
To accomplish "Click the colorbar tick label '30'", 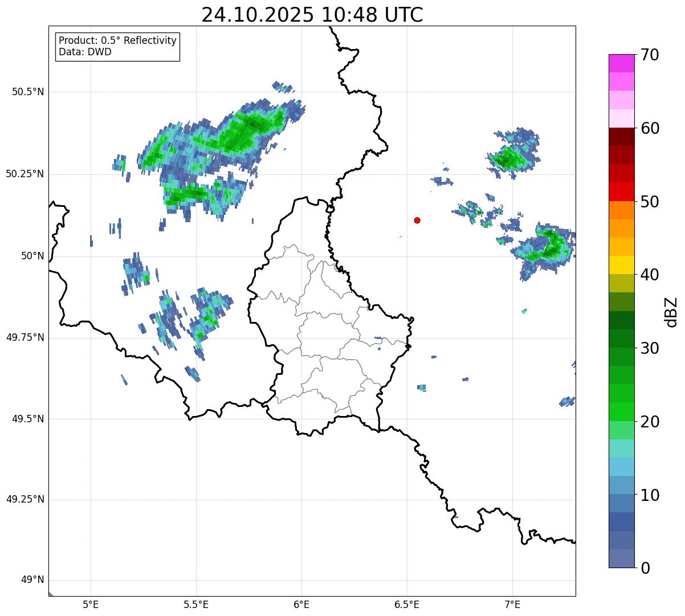I will pos(650,348).
